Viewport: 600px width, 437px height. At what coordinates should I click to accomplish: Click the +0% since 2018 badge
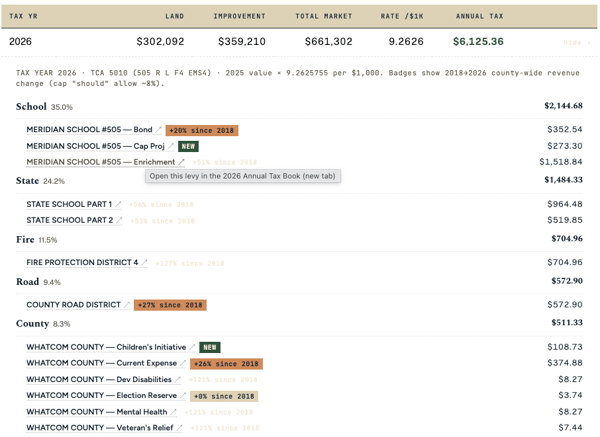224,396
